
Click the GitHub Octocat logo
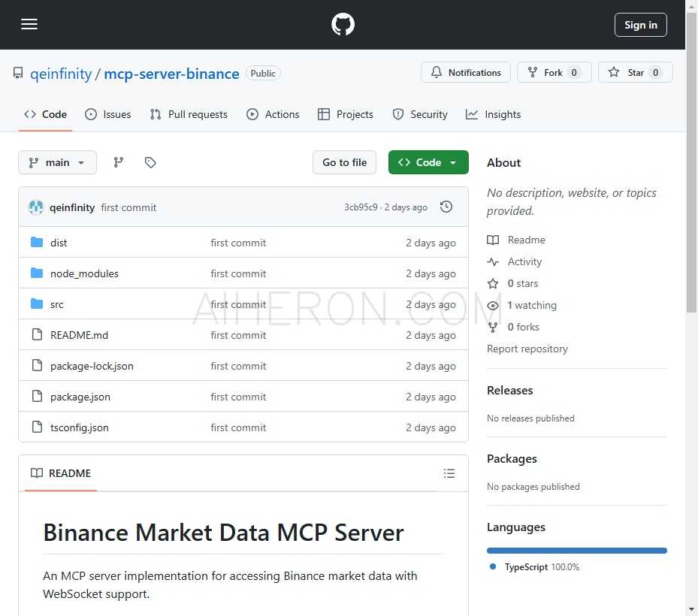(x=343, y=25)
